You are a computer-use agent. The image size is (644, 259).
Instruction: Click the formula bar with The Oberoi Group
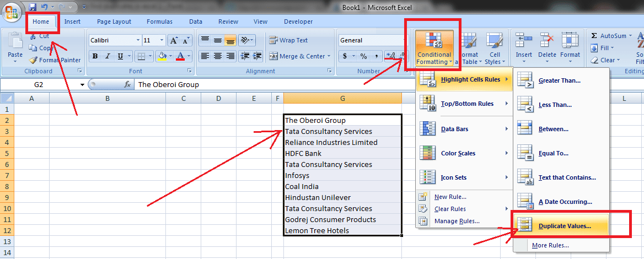[388, 84]
